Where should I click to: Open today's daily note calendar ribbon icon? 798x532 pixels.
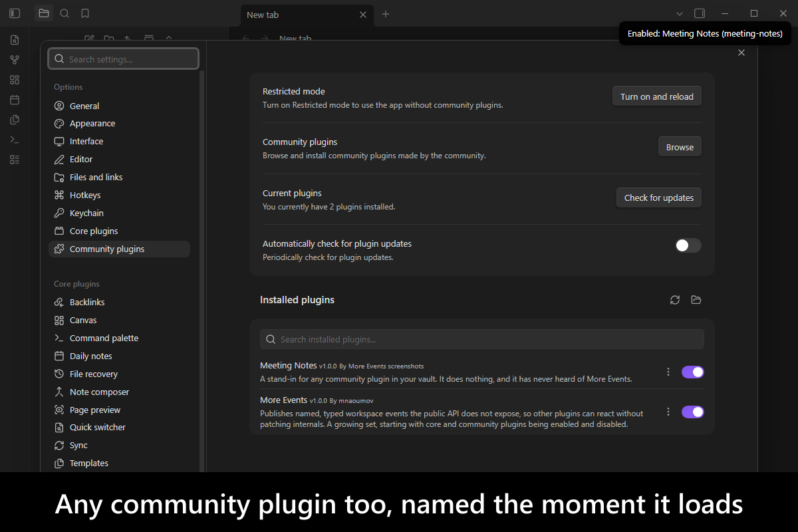[15, 100]
